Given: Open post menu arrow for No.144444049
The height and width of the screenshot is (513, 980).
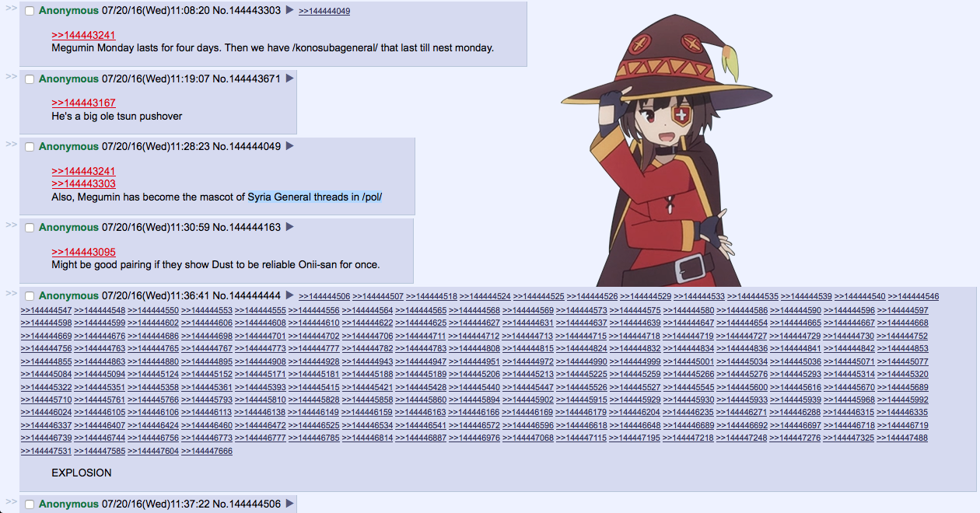Looking at the screenshot, I should (x=290, y=146).
